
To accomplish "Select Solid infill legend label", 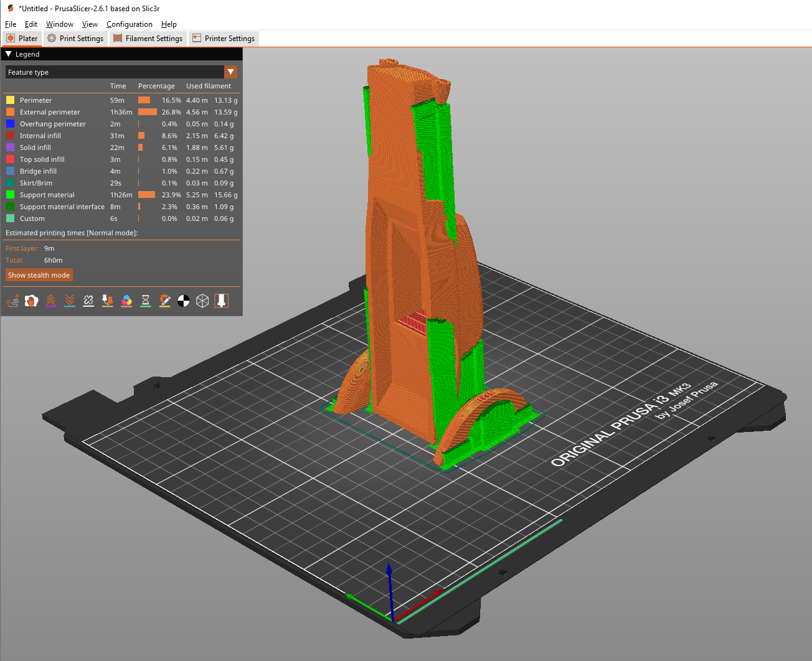I will point(35,148).
